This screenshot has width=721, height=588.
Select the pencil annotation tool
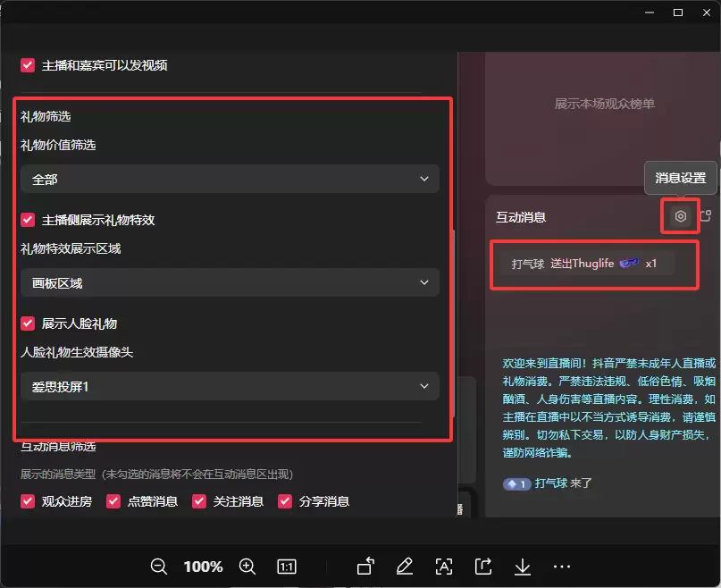coord(404,567)
